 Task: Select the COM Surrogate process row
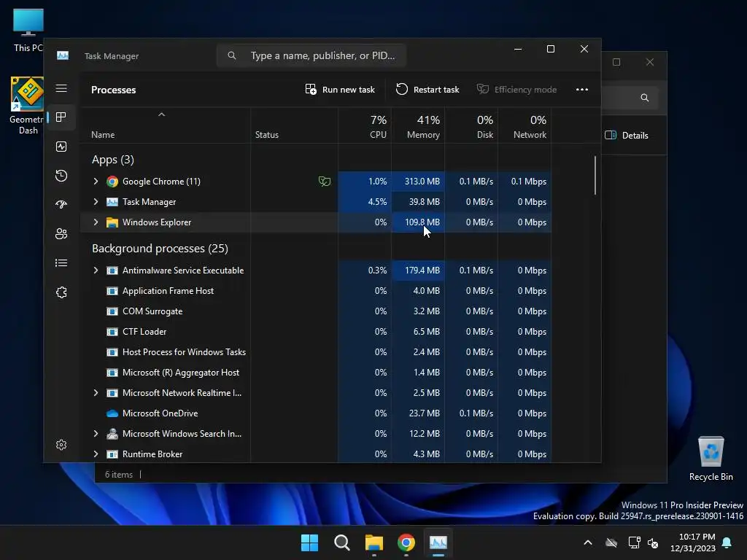pos(315,311)
